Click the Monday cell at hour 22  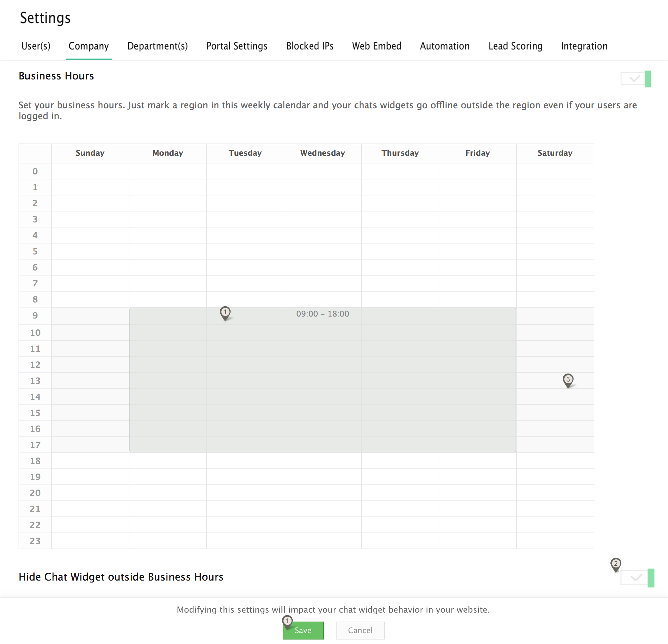pyautogui.click(x=168, y=525)
